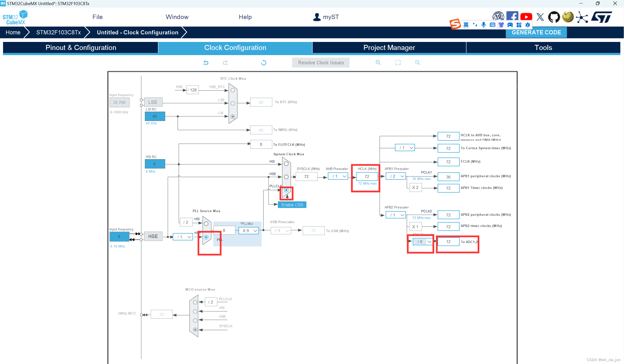Switch to Tools tab

(543, 48)
